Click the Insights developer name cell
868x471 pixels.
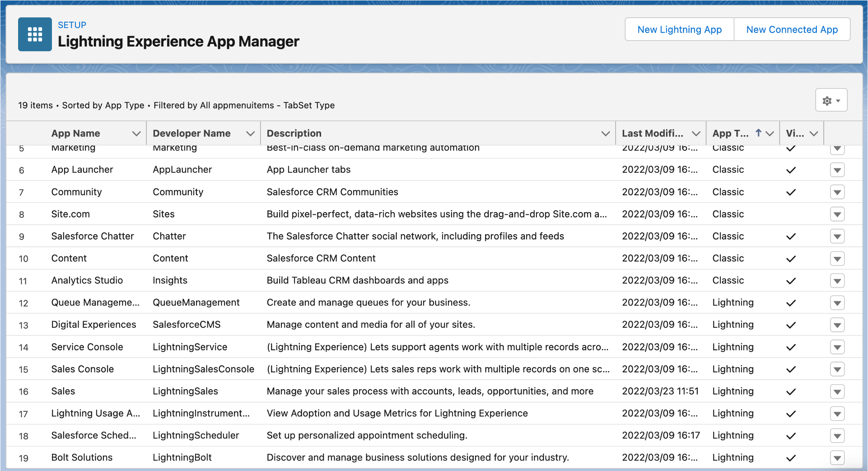coord(170,280)
